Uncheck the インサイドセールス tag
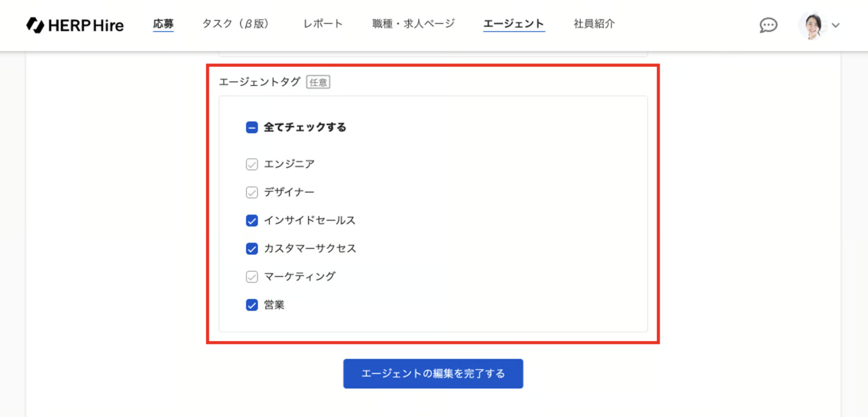Screen dimensions: 868x417 [252, 221]
